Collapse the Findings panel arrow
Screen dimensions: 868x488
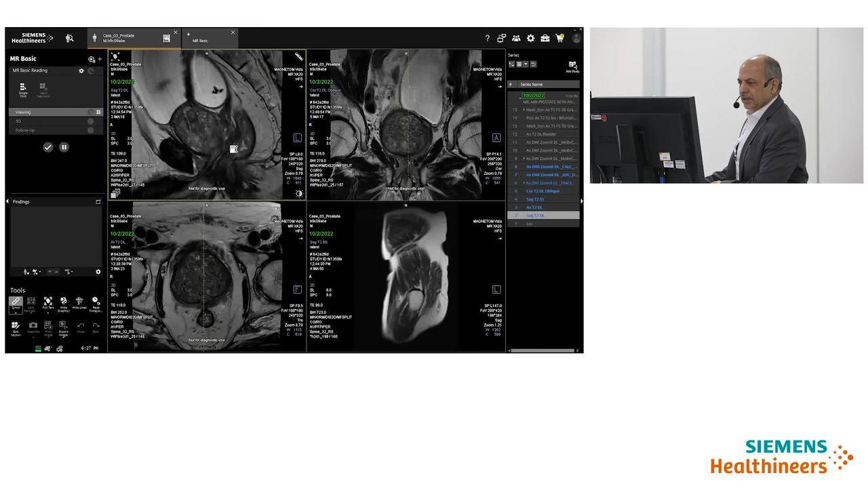point(7,202)
